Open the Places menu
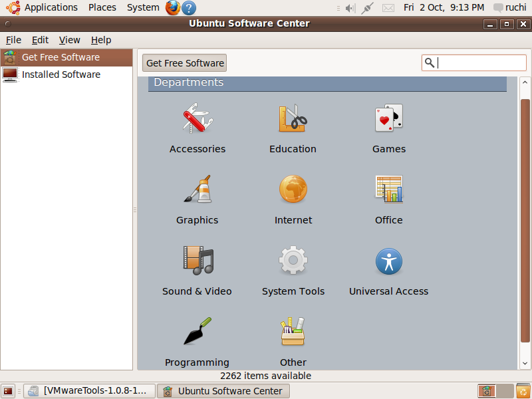 click(x=102, y=7)
